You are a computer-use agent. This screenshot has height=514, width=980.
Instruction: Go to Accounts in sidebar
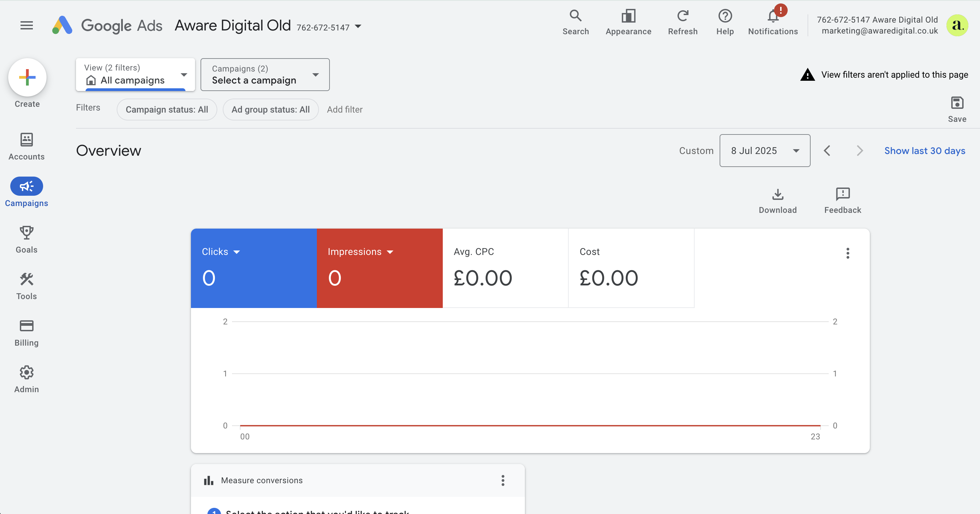[x=27, y=146]
